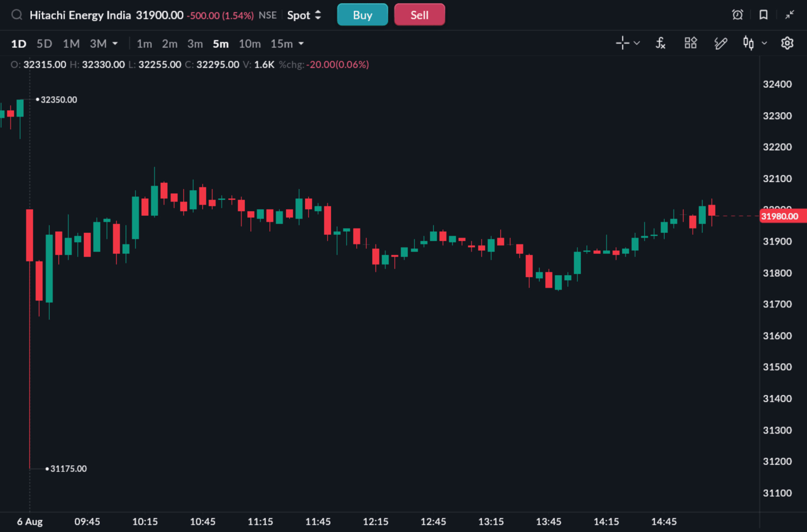Click the Buy button

(362, 15)
